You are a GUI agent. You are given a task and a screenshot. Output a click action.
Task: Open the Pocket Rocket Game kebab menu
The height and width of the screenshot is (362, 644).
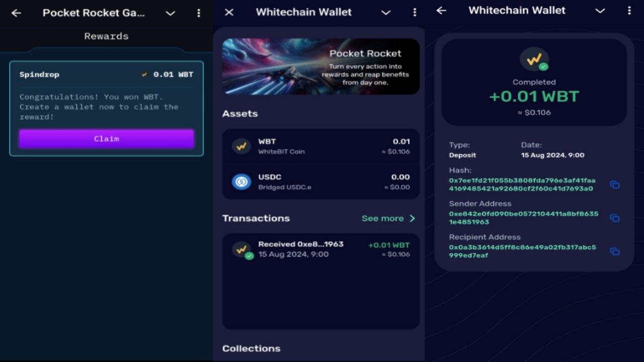click(199, 13)
